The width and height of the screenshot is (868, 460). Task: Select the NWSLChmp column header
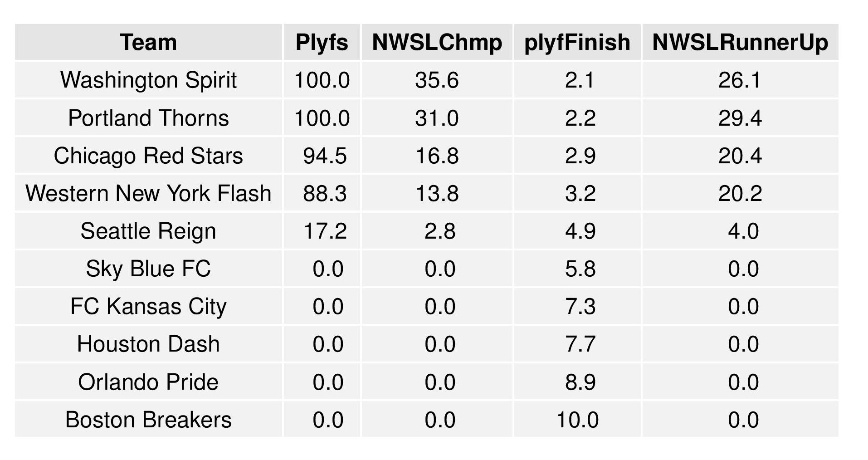click(x=437, y=43)
